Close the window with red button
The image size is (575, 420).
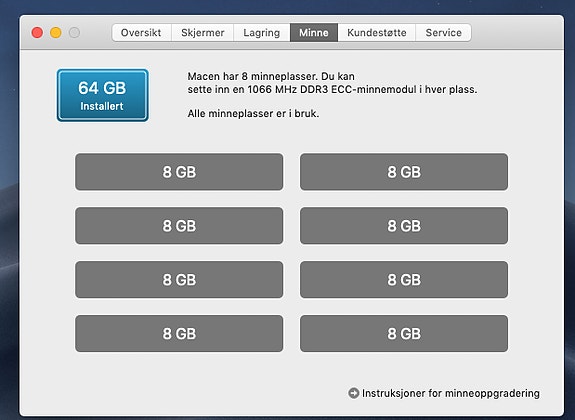pyautogui.click(x=37, y=33)
